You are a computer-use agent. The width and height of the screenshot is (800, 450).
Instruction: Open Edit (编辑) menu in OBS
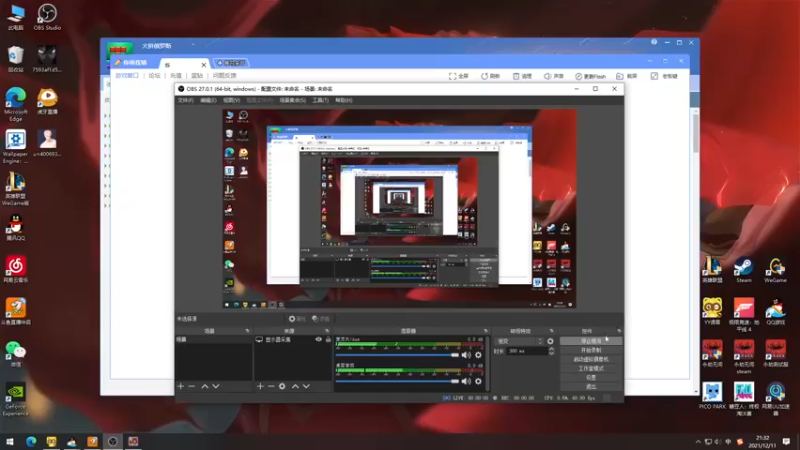(208, 100)
